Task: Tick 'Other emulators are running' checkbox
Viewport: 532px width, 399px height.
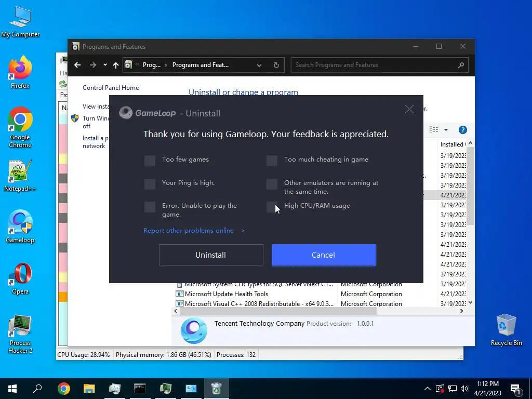Action: click(272, 184)
